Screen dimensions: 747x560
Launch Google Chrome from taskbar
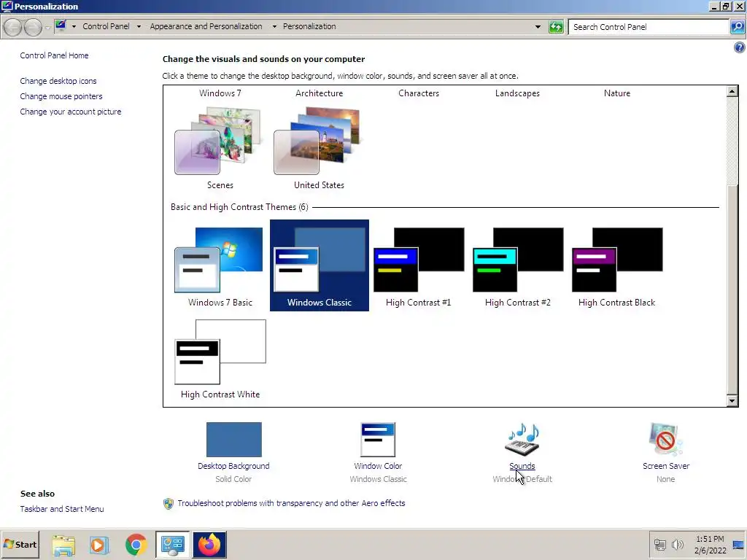[136, 545]
